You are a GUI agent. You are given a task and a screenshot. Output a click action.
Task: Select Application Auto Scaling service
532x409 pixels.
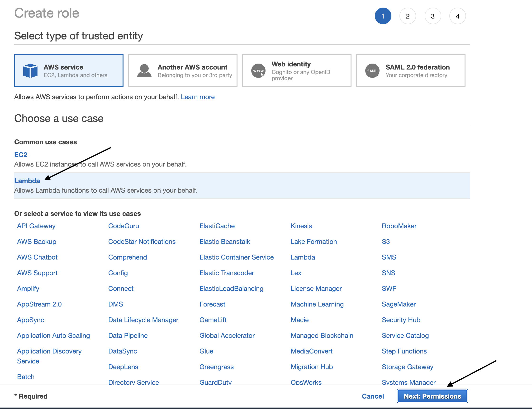coord(53,335)
